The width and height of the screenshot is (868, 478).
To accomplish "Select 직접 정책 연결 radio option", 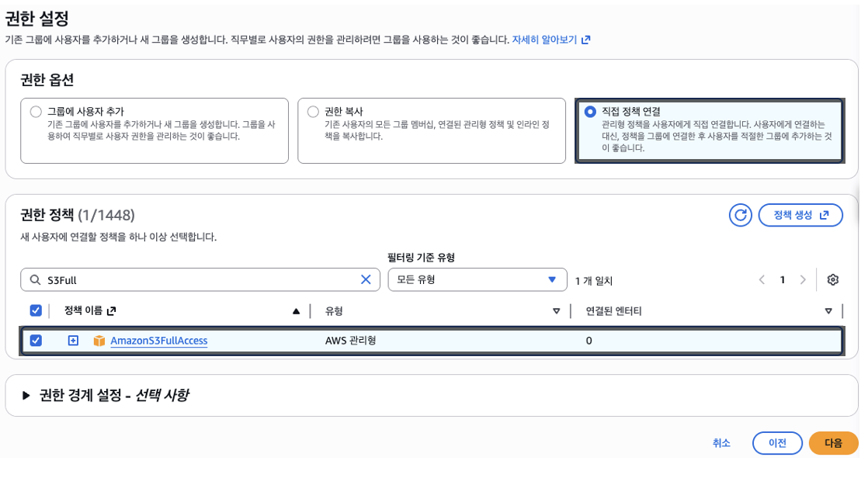I will [590, 112].
